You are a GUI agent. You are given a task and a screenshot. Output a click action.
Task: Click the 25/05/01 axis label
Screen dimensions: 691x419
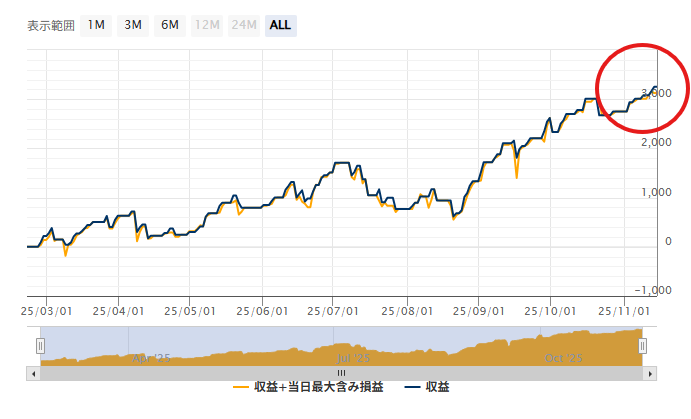189,311
